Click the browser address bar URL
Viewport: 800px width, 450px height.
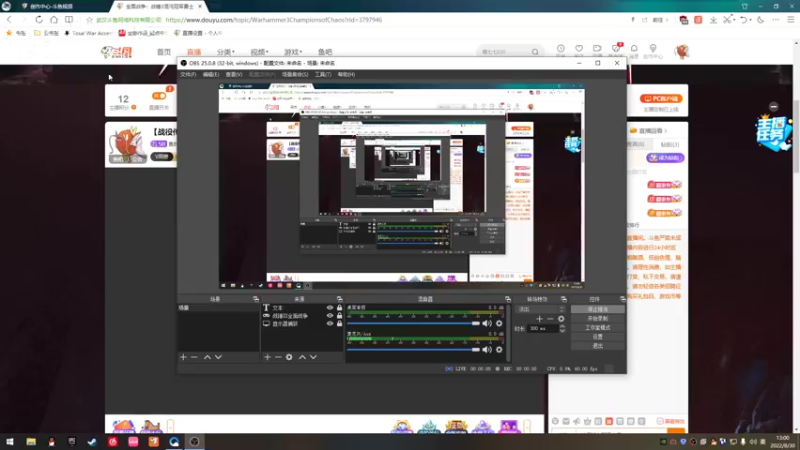(273, 20)
